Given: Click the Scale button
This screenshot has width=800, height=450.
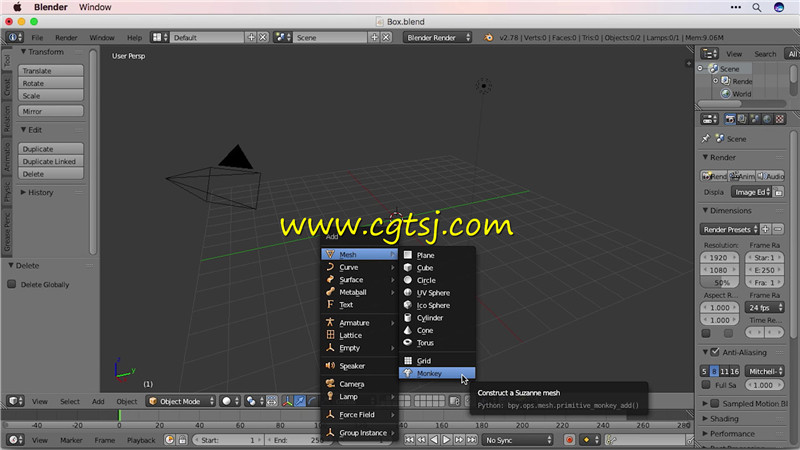Looking at the screenshot, I should (x=51, y=95).
